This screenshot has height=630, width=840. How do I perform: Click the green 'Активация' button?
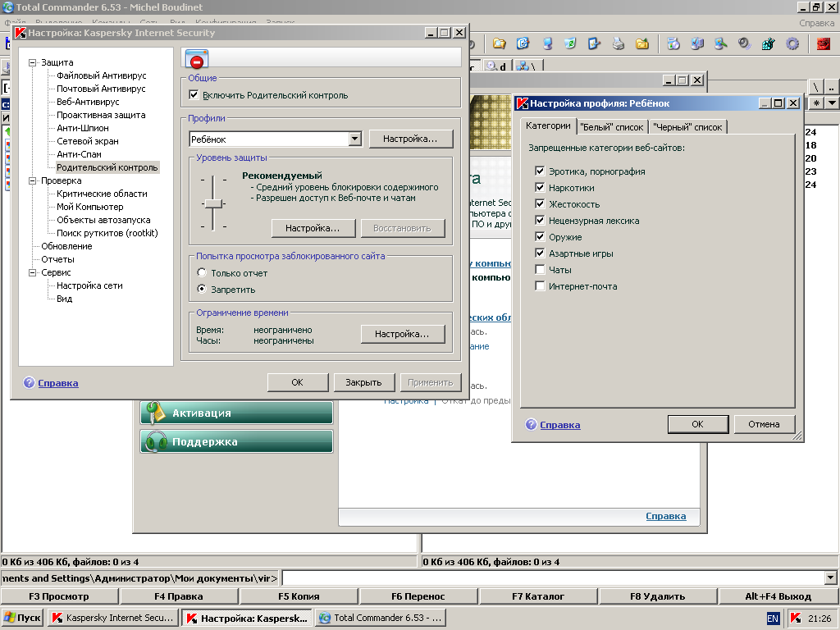[x=236, y=413]
